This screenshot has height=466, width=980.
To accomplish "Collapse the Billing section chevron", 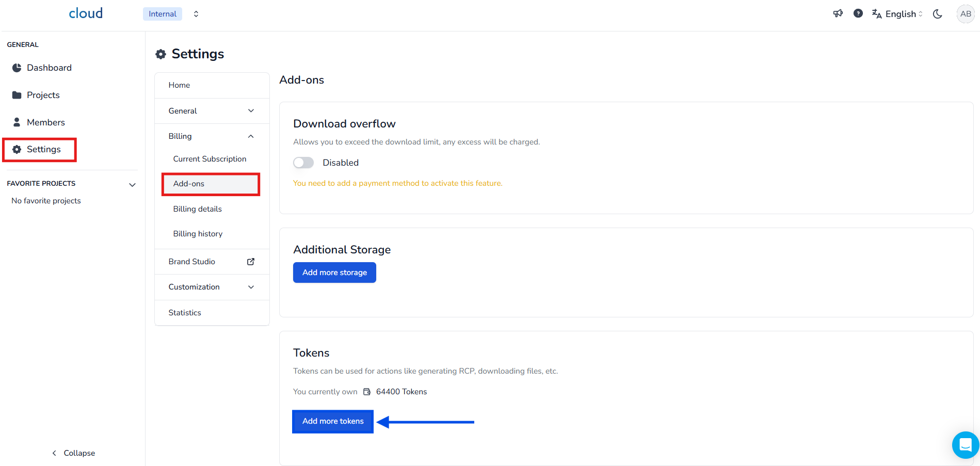I will [251, 136].
